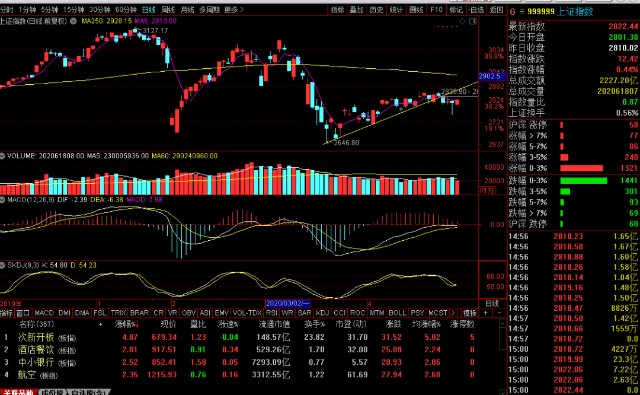Click the 画线 drawing tools button
Image resolution: width=640 pixels, height=395 pixels.
point(416,9)
